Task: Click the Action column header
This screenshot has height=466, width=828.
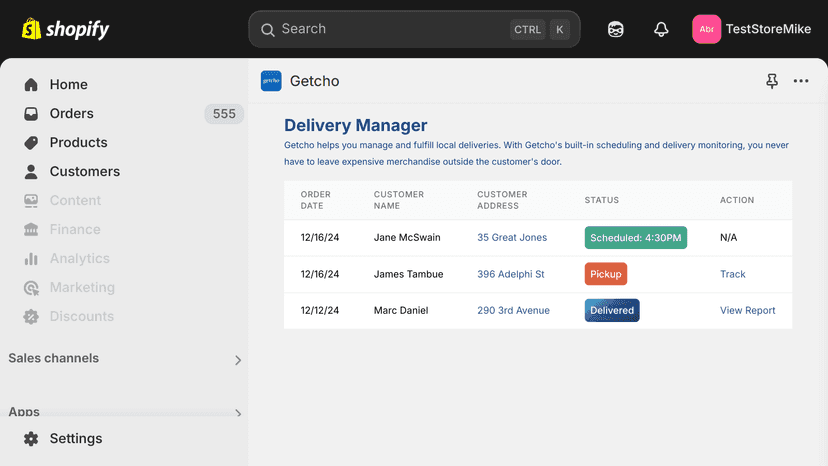Action: [x=737, y=200]
